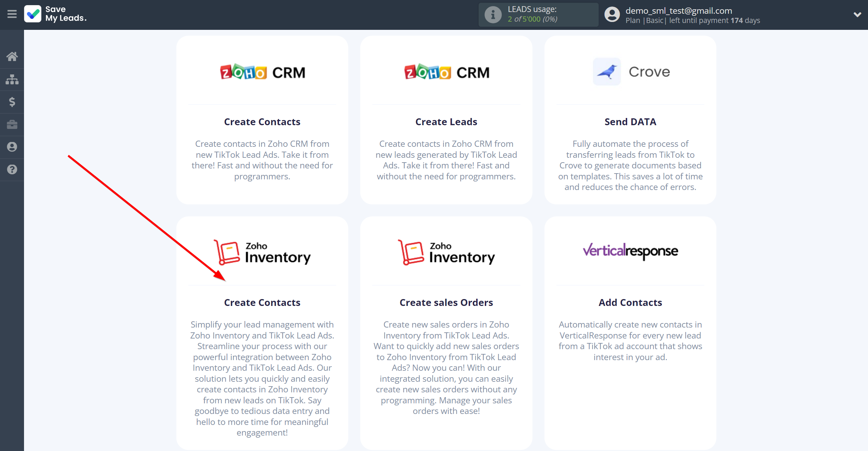868x451 pixels.
Task: Select the Create Leads title
Action: (446, 122)
